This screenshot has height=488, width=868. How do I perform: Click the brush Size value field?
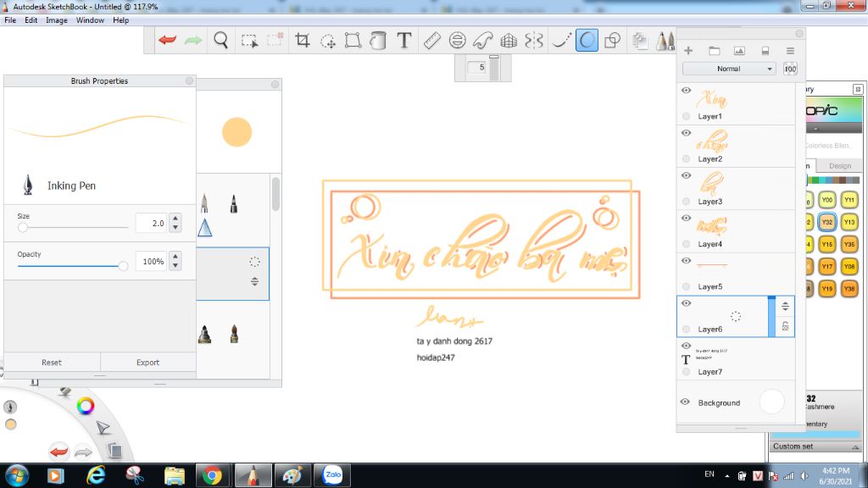coord(151,223)
